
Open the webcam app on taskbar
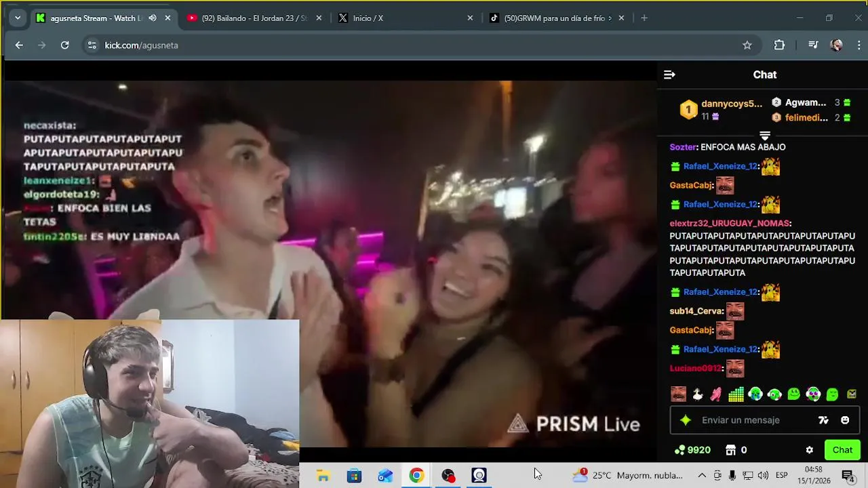pos(479,476)
